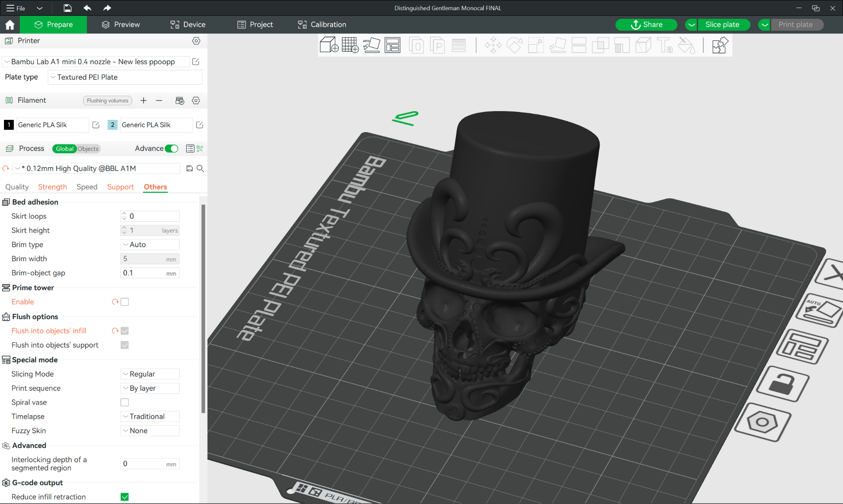Select the Cut tool in toolbar
The width and height of the screenshot is (843, 504).
click(x=579, y=45)
